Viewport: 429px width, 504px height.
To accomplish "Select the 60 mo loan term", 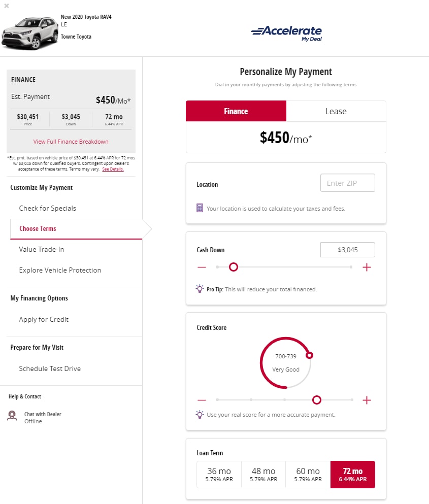I will [308, 475].
